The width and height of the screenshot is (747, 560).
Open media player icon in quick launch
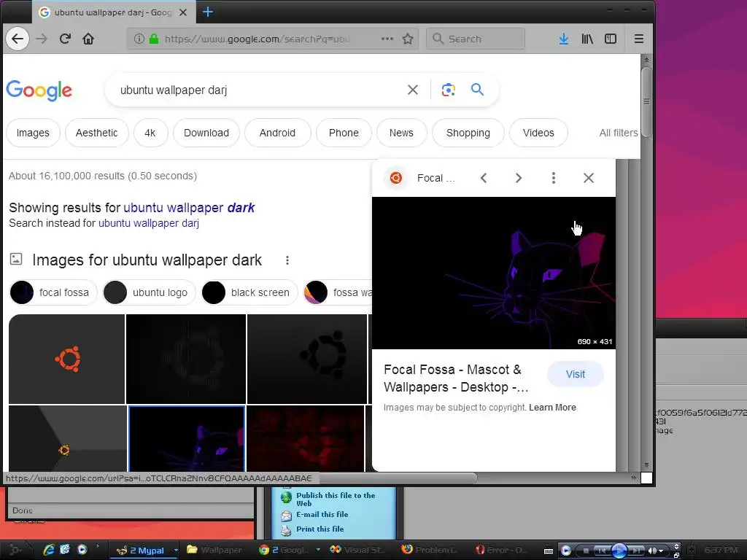82,550
